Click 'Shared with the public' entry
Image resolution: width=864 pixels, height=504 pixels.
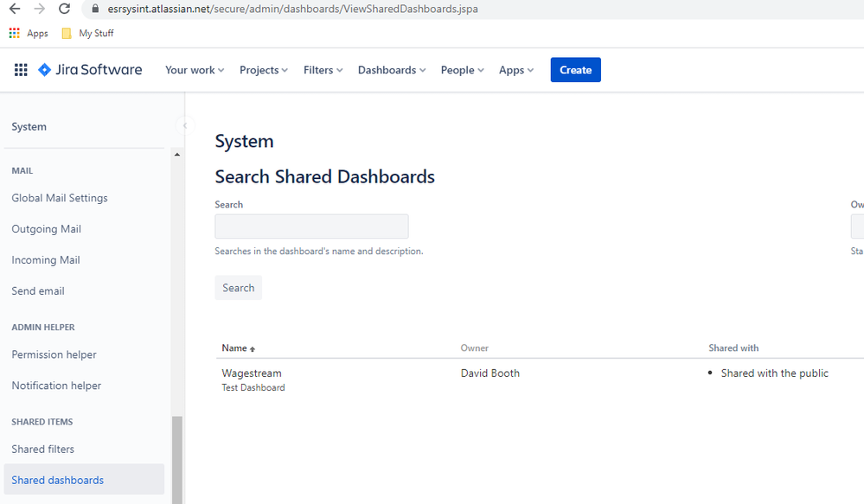774,373
